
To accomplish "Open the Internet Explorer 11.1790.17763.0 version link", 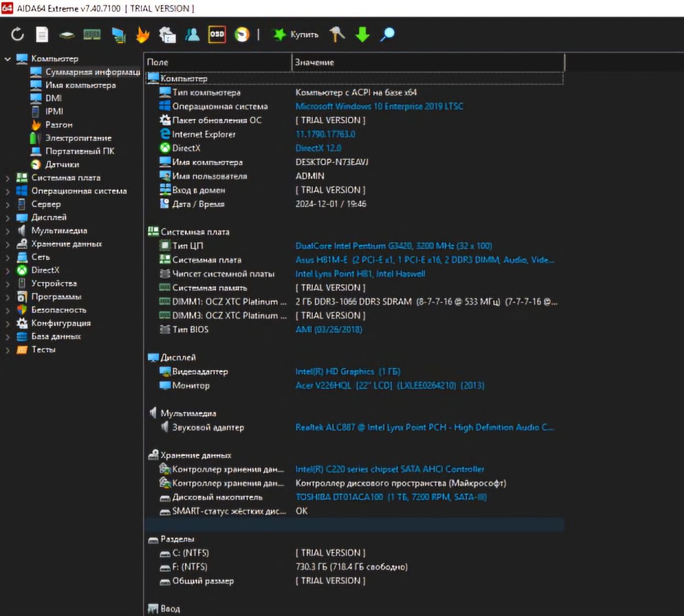I will 325,134.
